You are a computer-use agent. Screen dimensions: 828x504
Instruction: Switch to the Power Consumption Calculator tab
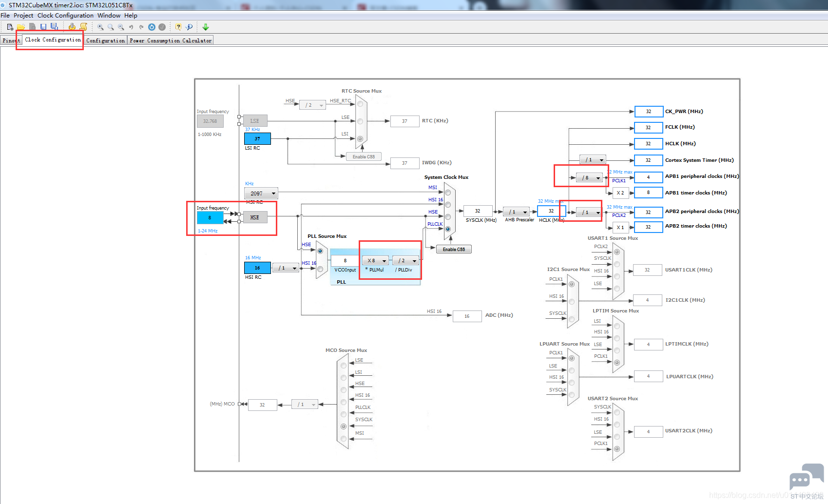(x=171, y=40)
